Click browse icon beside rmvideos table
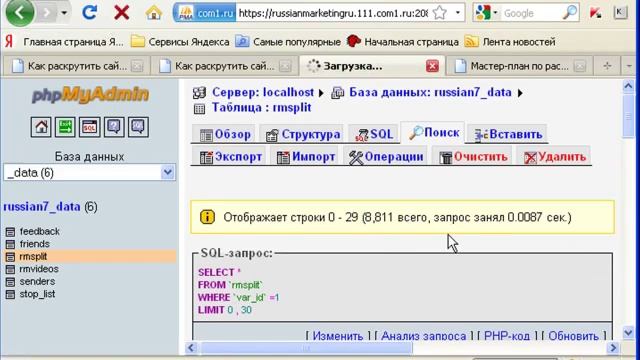 [10, 269]
